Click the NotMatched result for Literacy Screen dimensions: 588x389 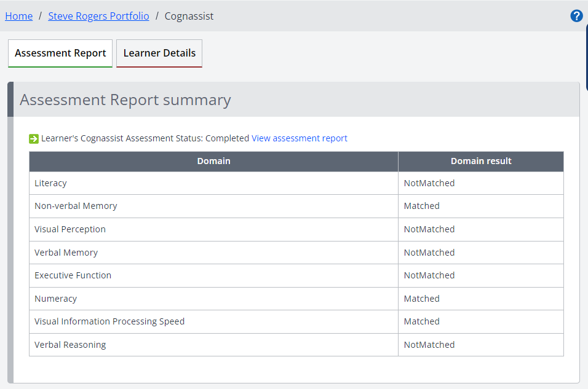tap(429, 183)
